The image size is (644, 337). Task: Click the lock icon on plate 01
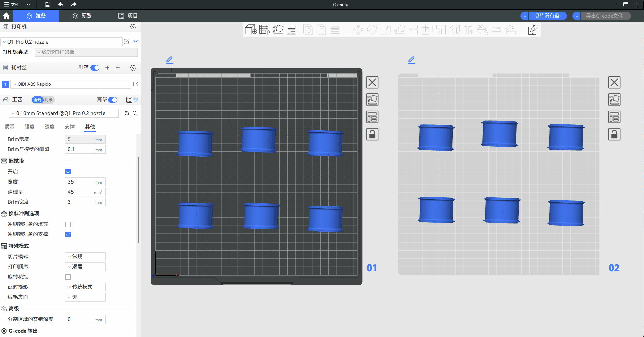[x=372, y=134]
